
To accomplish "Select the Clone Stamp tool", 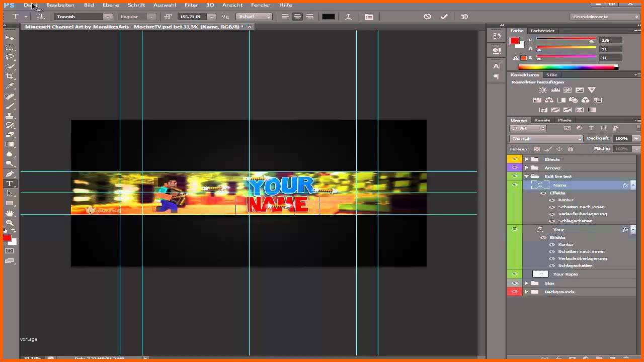I will click(x=10, y=116).
